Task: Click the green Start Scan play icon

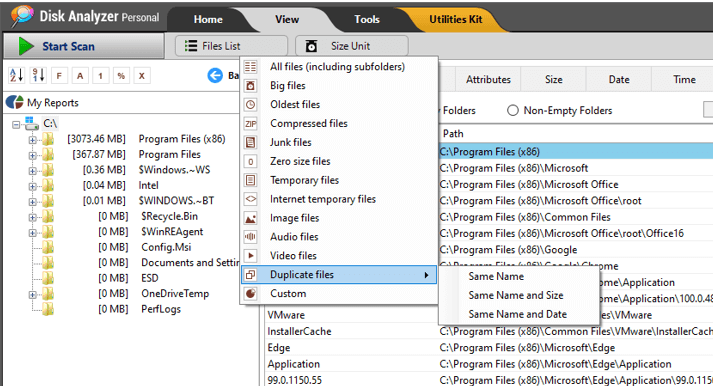Action: (x=26, y=46)
